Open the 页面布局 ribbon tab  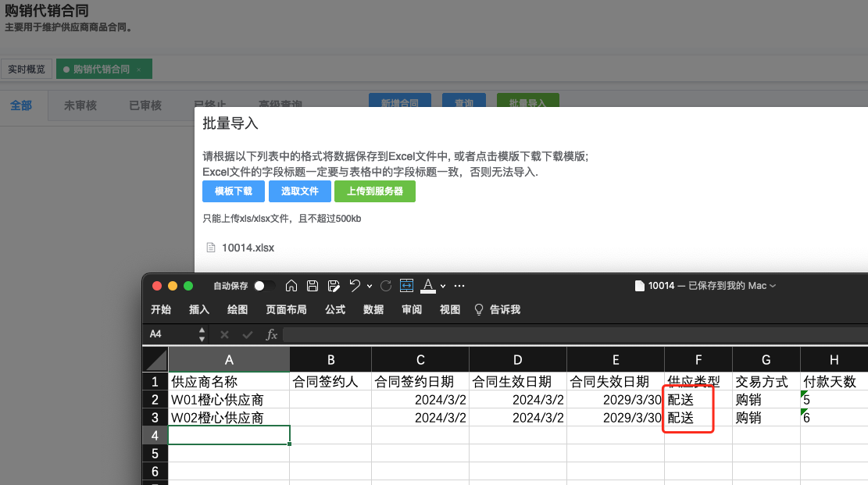[x=286, y=310]
